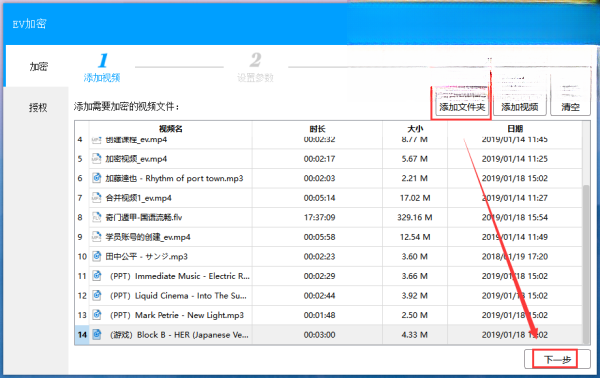Select (PPT) Liquid Cinema - Into The Su... file

(x=178, y=296)
